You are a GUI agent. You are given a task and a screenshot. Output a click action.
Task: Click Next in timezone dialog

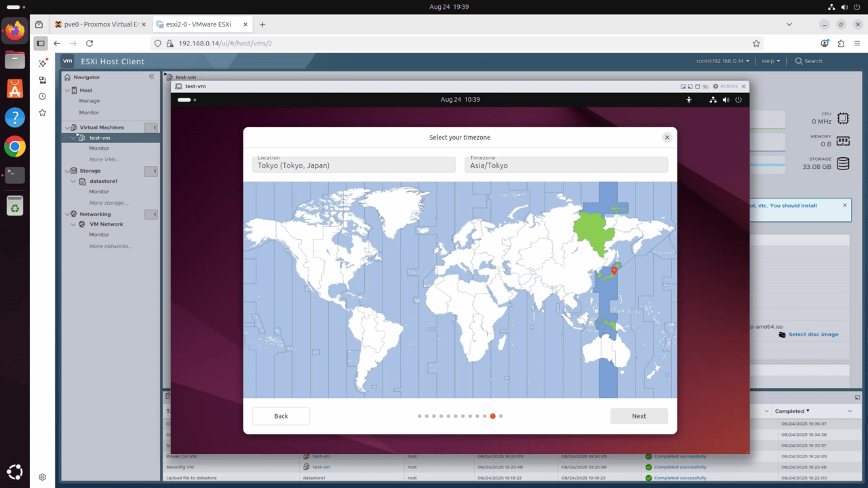tap(639, 416)
